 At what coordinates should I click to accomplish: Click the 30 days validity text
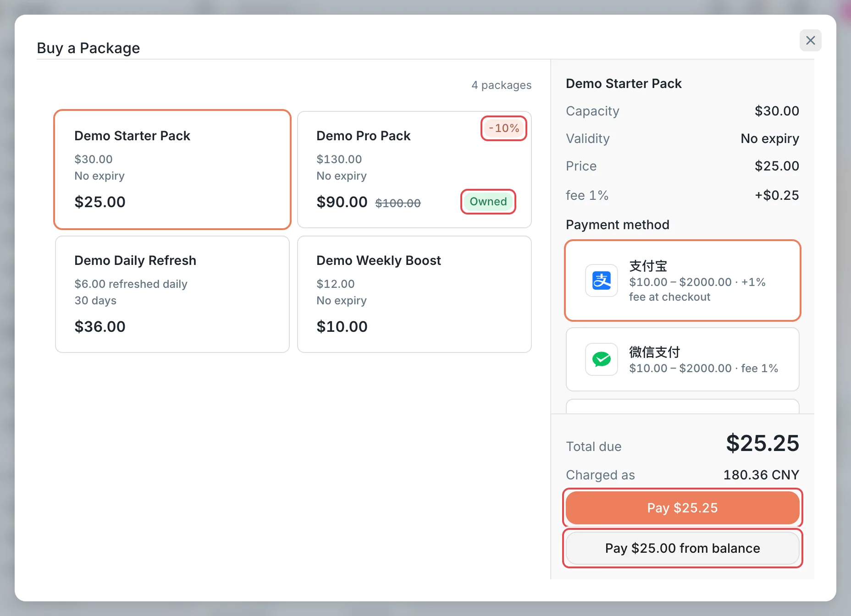point(95,301)
